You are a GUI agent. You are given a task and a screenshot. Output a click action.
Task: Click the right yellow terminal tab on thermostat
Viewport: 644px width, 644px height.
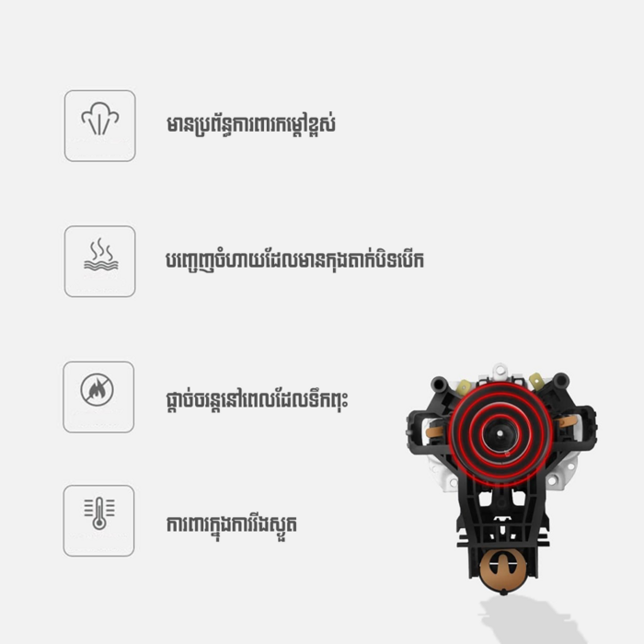pyautogui.click(x=536, y=380)
